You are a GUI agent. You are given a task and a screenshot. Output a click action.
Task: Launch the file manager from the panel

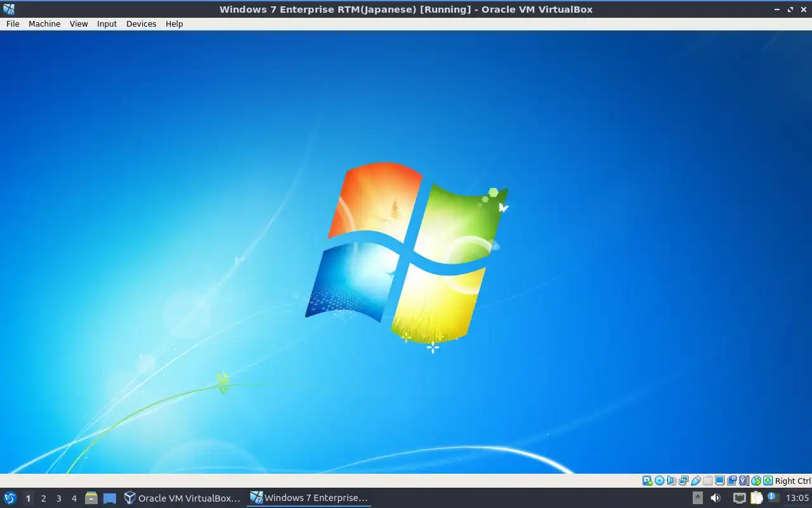tap(91, 498)
